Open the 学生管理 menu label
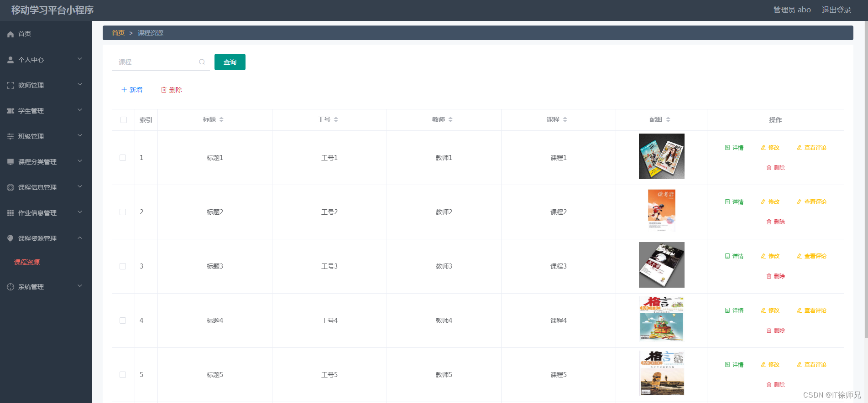The image size is (868, 403). pyautogui.click(x=31, y=111)
